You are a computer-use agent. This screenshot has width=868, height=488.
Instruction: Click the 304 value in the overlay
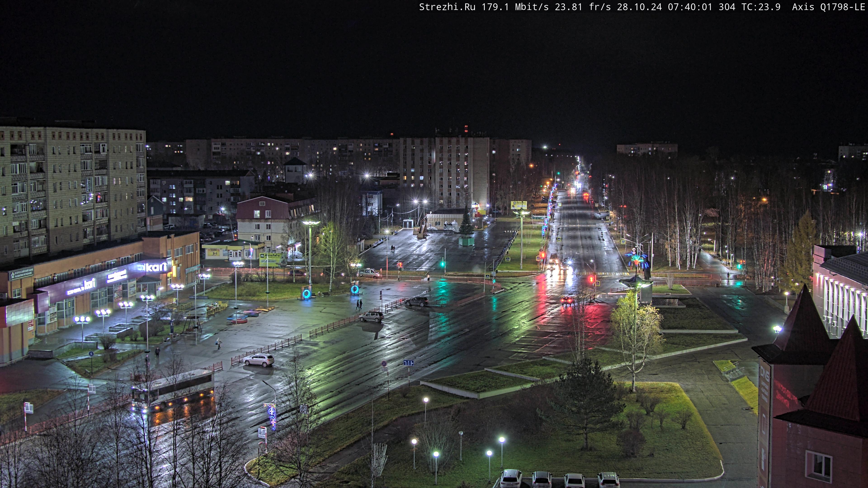727,7
